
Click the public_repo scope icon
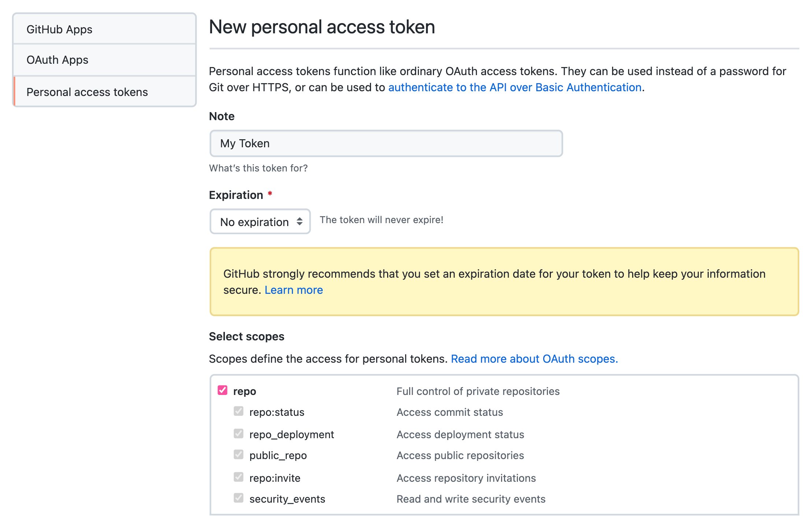(x=237, y=455)
